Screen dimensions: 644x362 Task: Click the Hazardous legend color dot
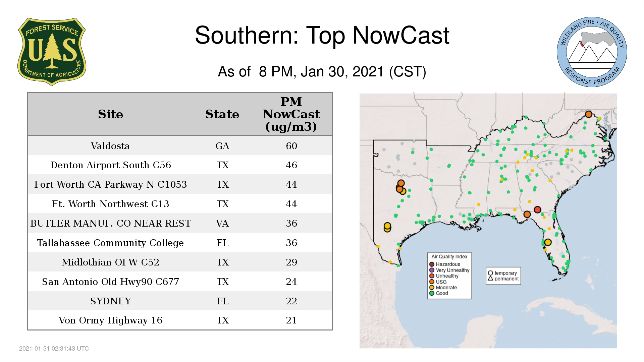point(432,264)
